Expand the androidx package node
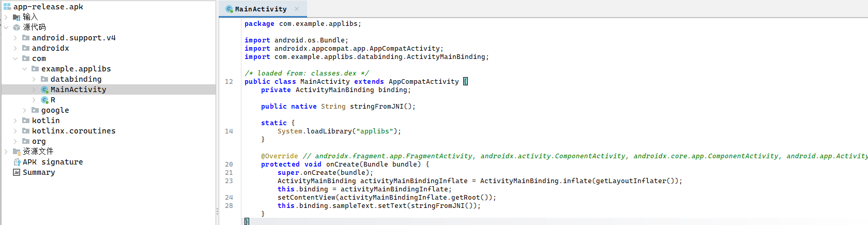 [x=15, y=48]
